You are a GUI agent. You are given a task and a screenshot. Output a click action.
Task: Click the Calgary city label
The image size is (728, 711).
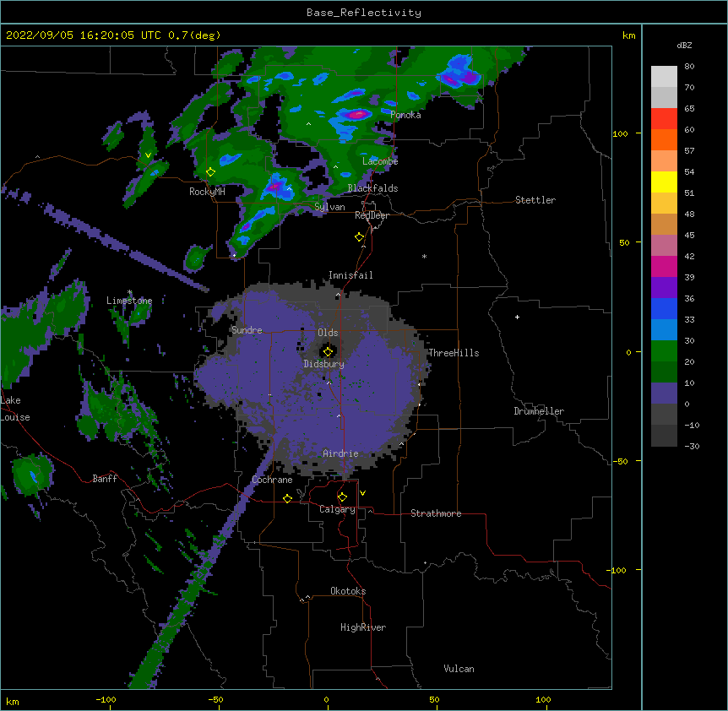[x=337, y=509]
